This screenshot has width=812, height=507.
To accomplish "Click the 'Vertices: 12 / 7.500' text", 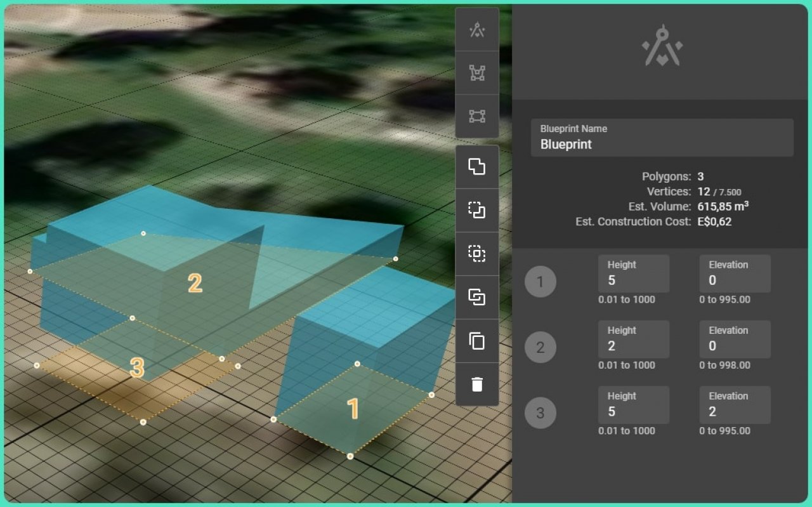I will [694, 192].
